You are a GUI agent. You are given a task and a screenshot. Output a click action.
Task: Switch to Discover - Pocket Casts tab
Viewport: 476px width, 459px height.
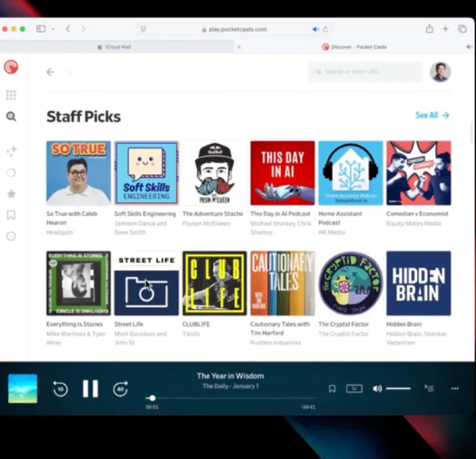[354, 47]
